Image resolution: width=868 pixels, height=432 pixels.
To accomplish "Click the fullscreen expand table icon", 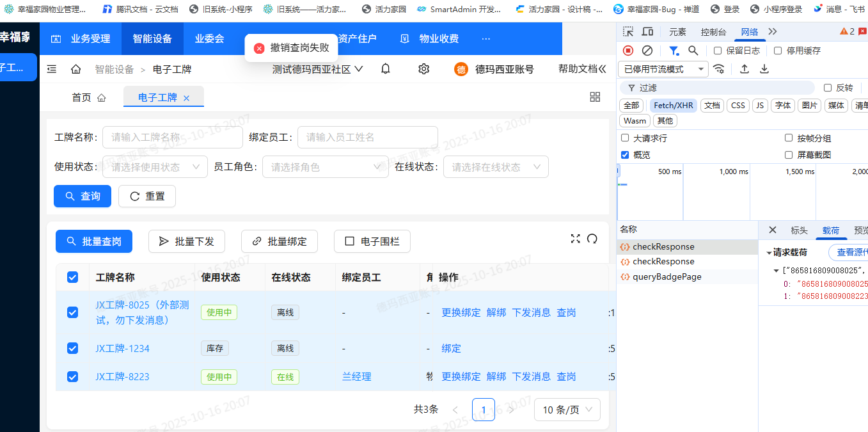I will tap(575, 239).
